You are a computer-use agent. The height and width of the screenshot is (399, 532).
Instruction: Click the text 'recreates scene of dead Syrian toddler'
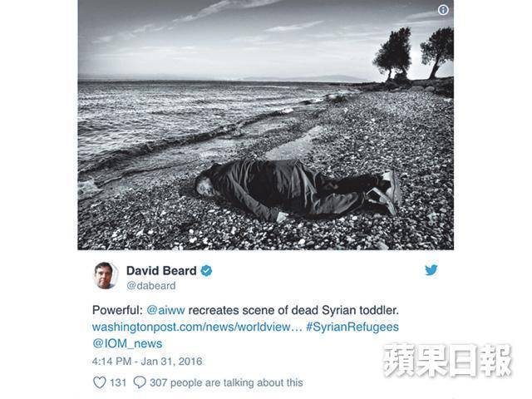click(x=293, y=310)
